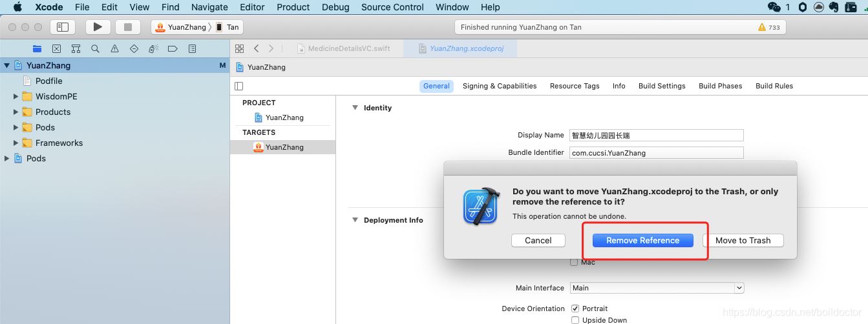Click the Remove Reference button
Viewport: 868px width, 324px height.
[642, 240]
